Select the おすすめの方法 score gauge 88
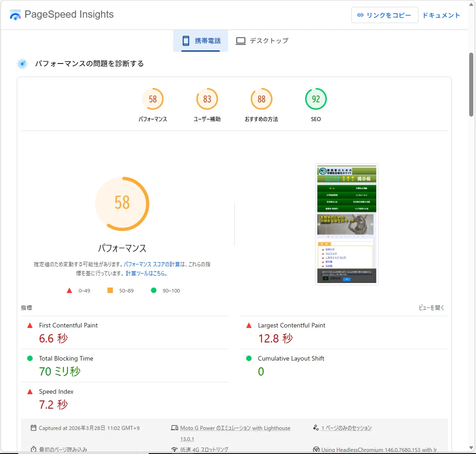Screen dimensions: 476x454 point(262,99)
